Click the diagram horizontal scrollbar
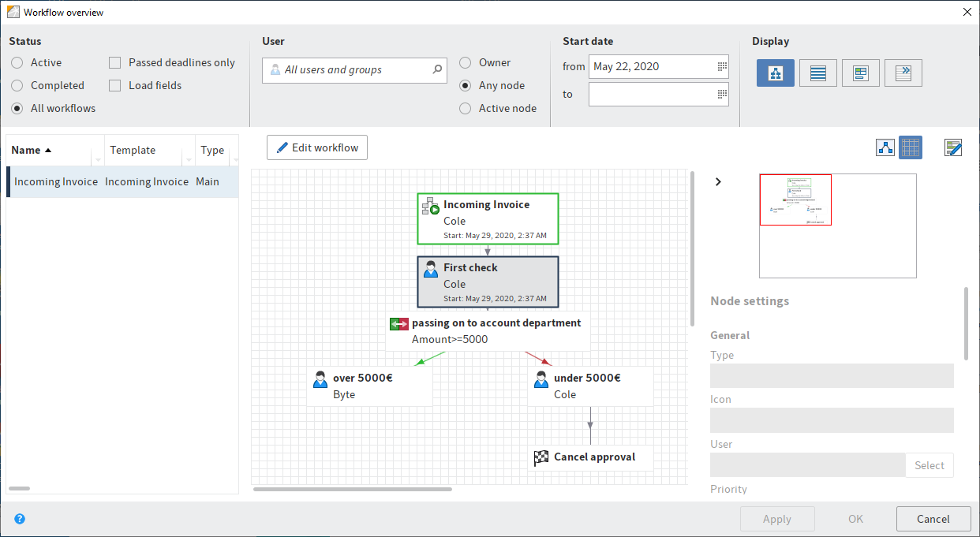Screen dimensions: 980x537 (x=353, y=489)
